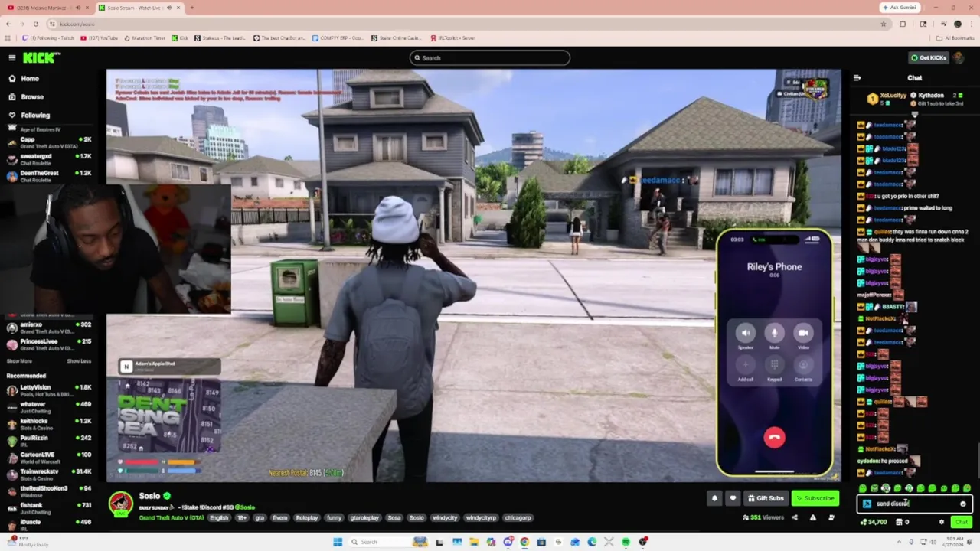Show hidden system tray icons
Screen dimensions: 980x551
pos(897,542)
